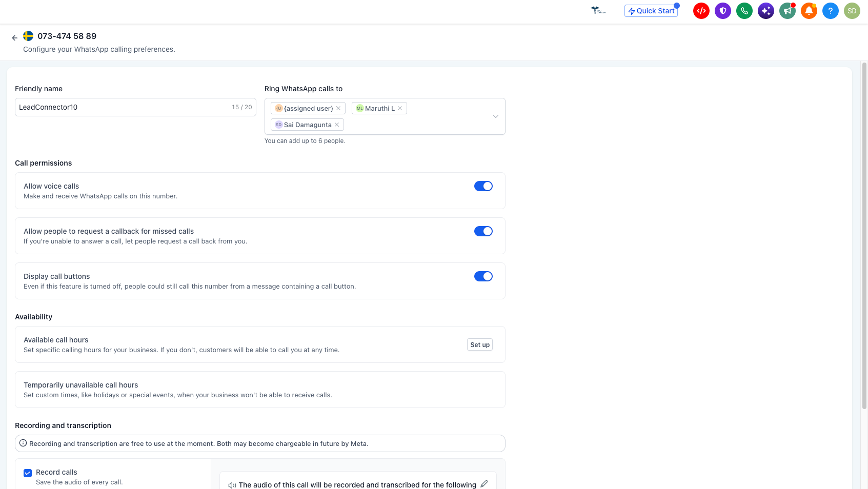Click the Quick Start button

click(x=651, y=11)
